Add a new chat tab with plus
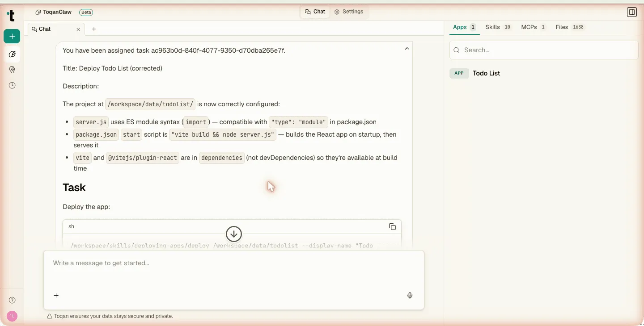Screen dimensions: 644x326 (94, 29)
